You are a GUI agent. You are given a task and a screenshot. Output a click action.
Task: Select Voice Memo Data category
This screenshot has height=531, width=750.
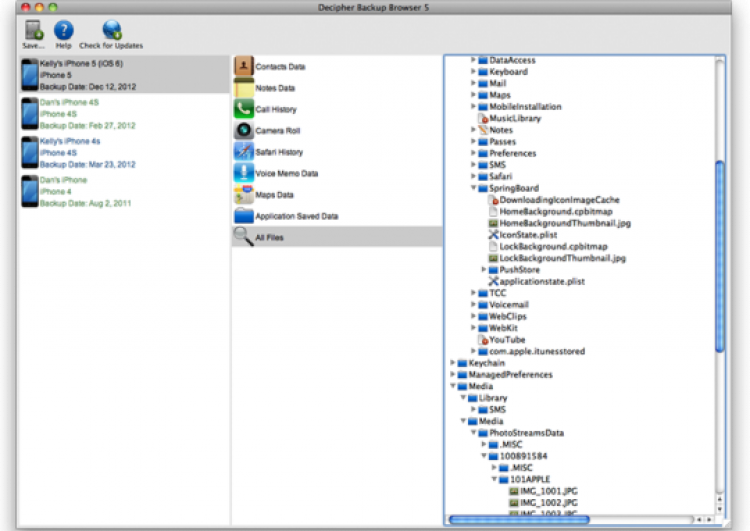(x=337, y=173)
